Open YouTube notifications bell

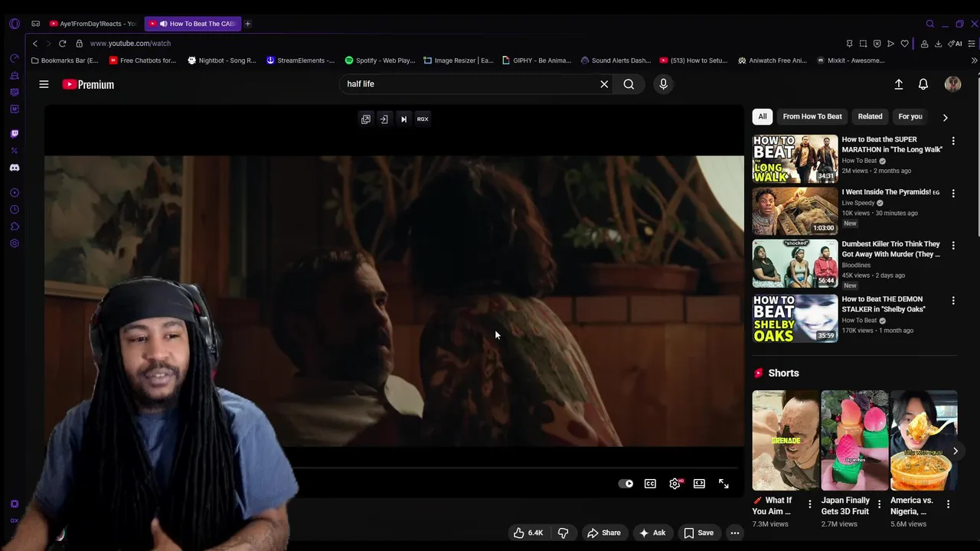pyautogui.click(x=923, y=84)
